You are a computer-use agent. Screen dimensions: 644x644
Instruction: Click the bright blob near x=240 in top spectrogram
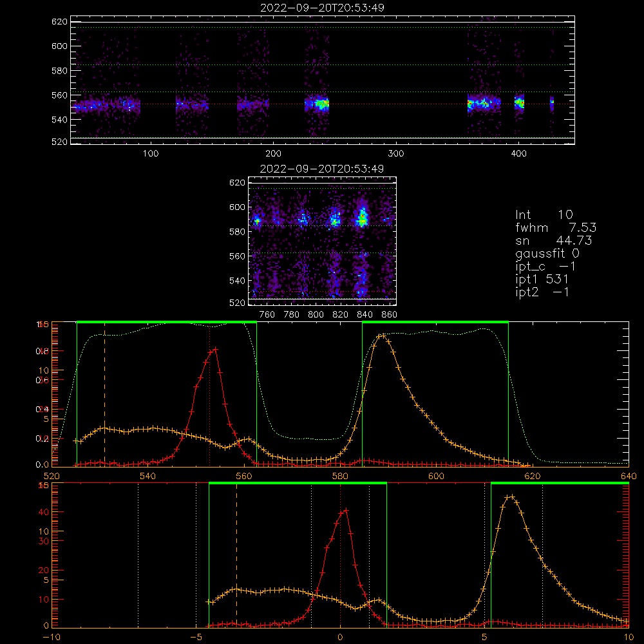click(x=321, y=104)
